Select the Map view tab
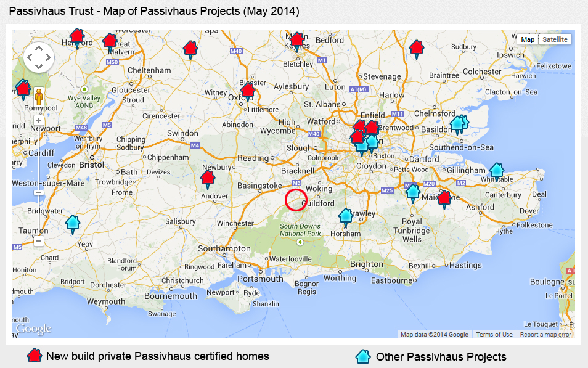 click(528, 39)
